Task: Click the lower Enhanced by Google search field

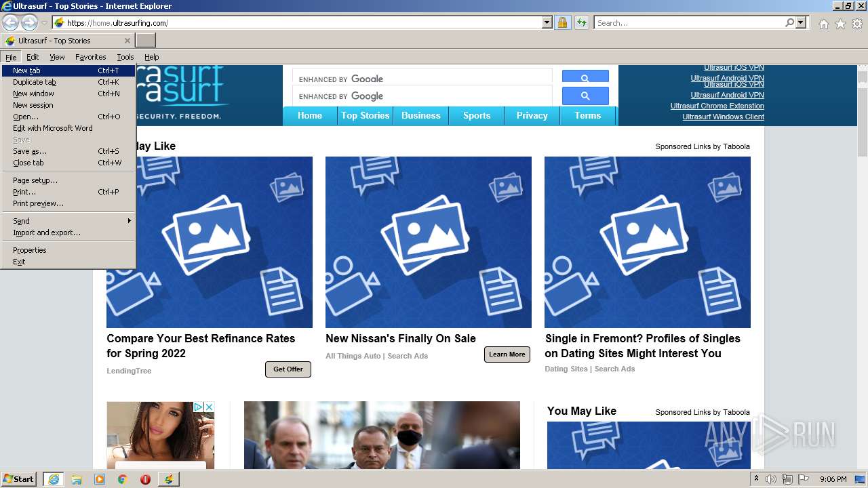Action: [x=422, y=96]
